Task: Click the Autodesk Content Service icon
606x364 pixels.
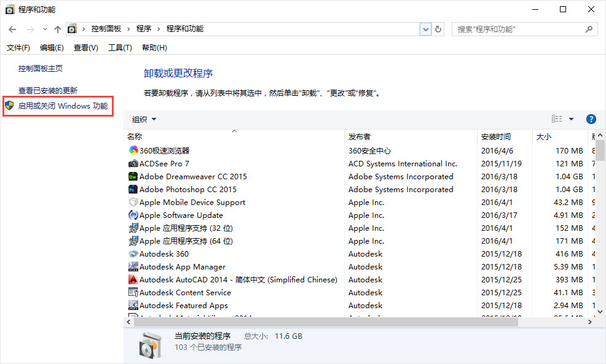Action: tap(133, 292)
